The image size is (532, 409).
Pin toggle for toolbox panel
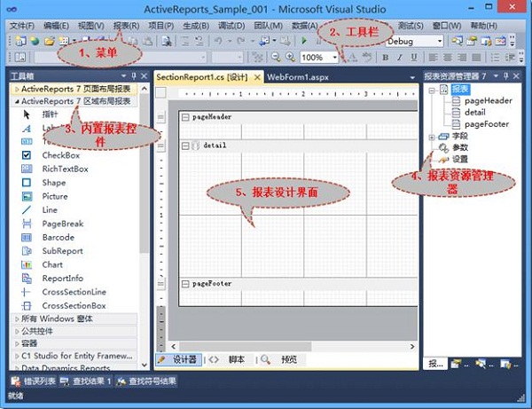[x=134, y=75]
